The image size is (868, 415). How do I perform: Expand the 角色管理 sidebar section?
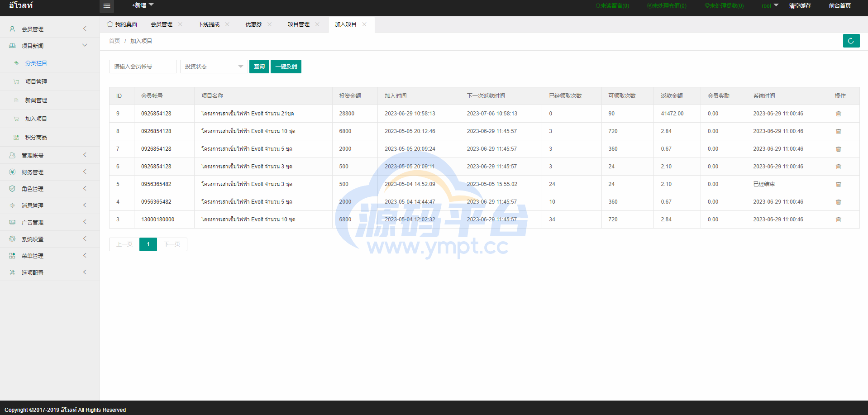pyautogui.click(x=85, y=189)
